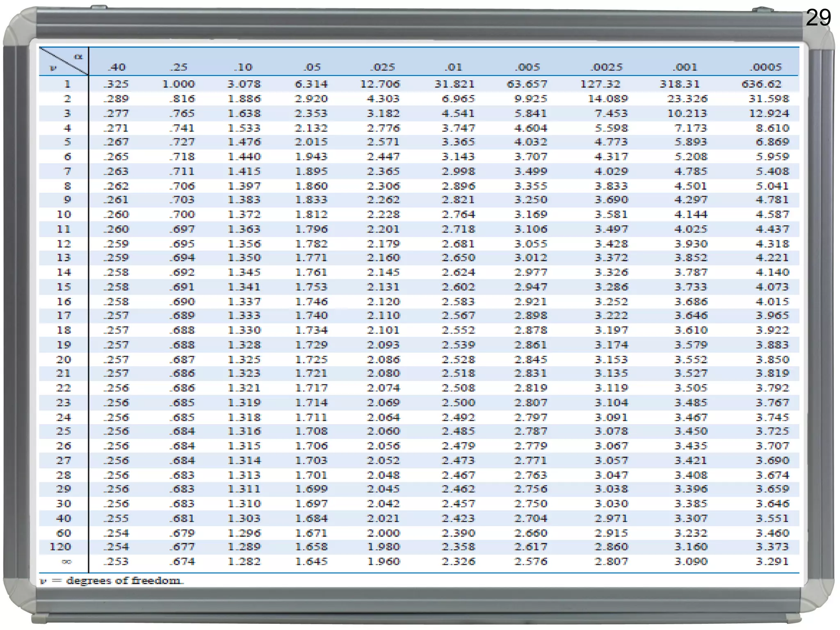Click the infinity symbol row label
Image resolution: width=840 pixels, height=630 pixels.
[x=66, y=561]
